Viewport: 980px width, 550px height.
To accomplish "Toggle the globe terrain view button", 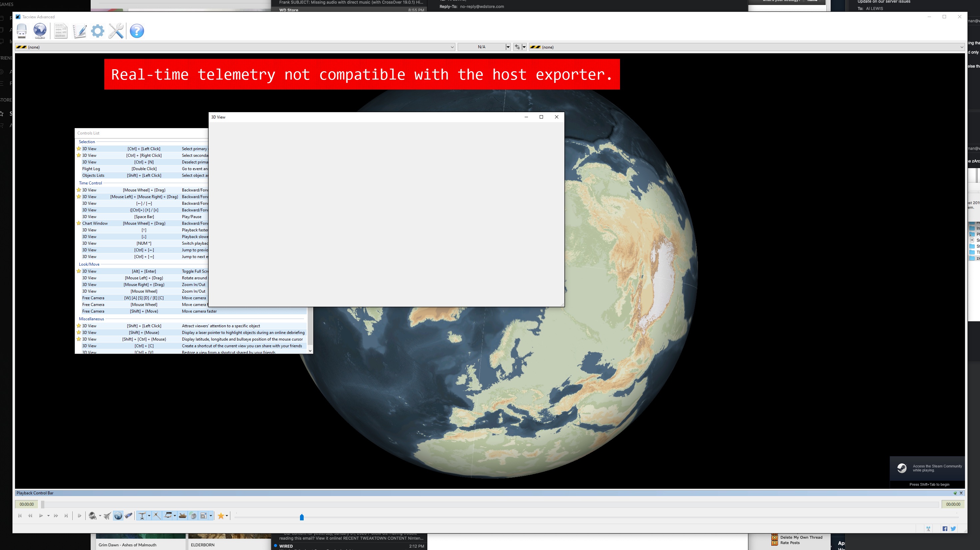I will click(118, 516).
